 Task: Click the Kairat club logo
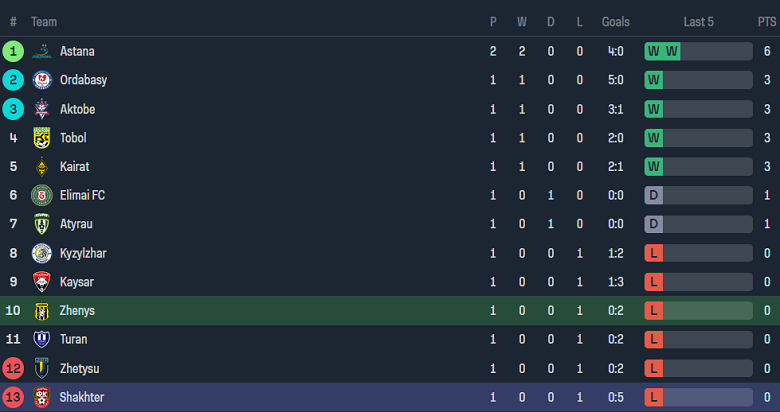tap(42, 167)
